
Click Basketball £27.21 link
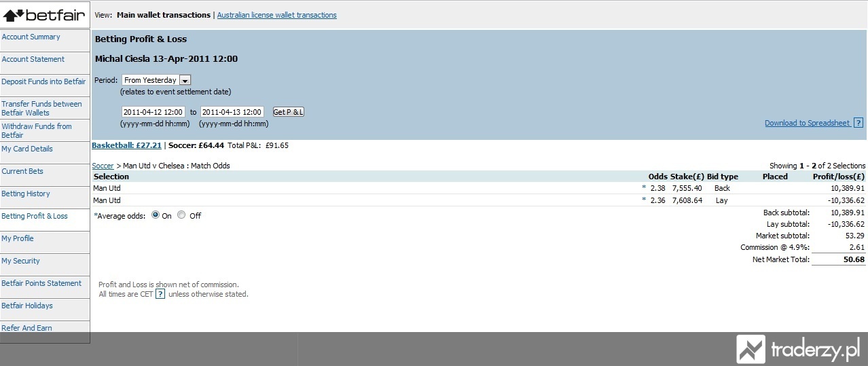[x=127, y=145]
